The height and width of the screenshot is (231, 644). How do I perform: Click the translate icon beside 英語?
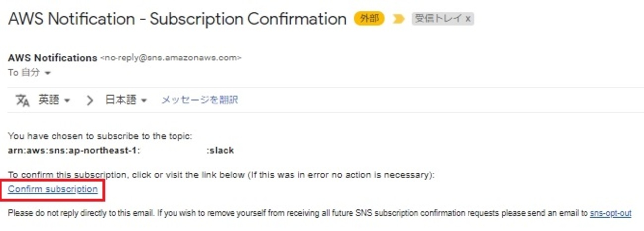click(23, 101)
